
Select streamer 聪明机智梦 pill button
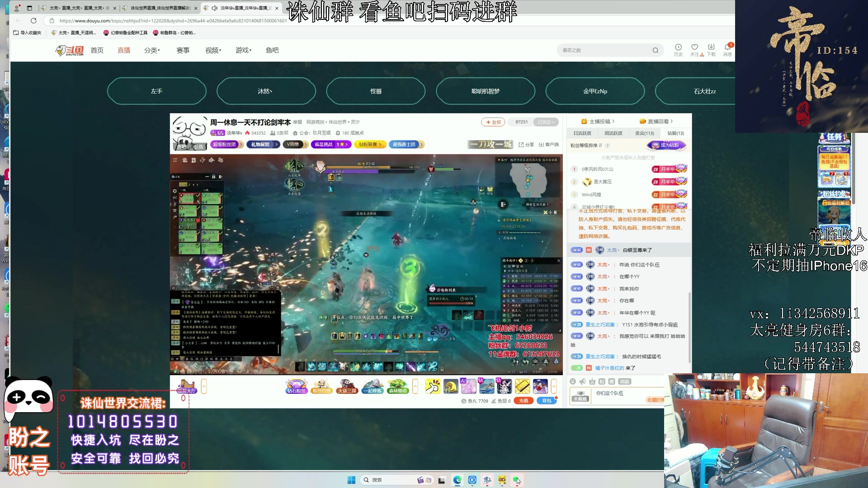486,91
